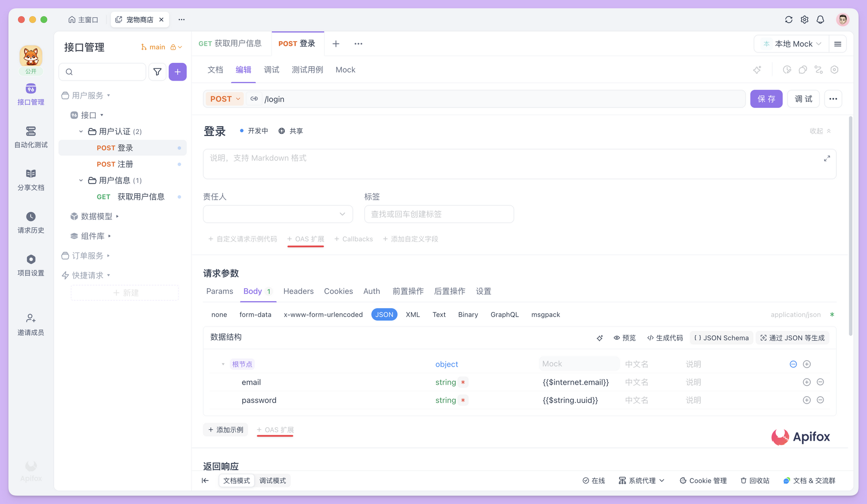Image resolution: width=867 pixels, height=504 pixels.
Task: Select 自动化测试 in the left sidebar
Action: tap(30, 137)
